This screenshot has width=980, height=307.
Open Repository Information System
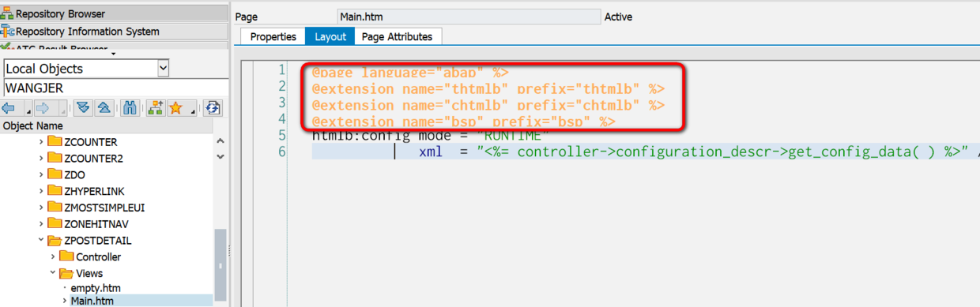[88, 32]
